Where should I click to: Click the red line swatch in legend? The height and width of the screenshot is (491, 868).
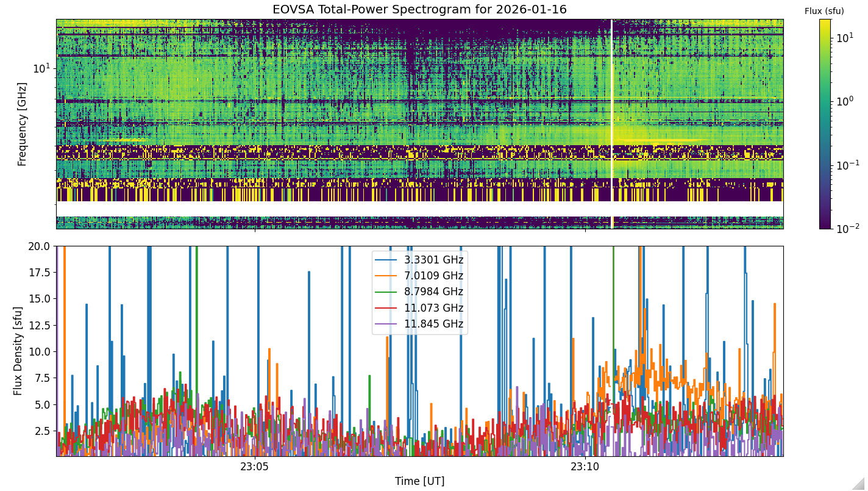click(x=387, y=308)
